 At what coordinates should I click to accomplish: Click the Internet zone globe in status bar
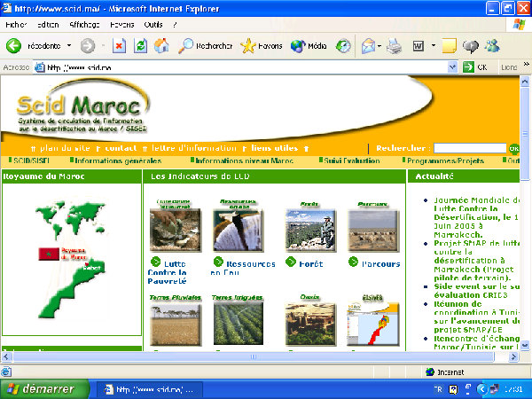coord(430,372)
